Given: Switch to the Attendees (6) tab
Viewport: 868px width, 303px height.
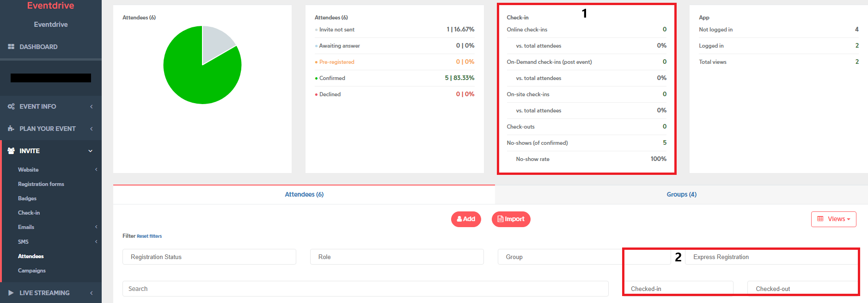Looking at the screenshot, I should (x=304, y=194).
